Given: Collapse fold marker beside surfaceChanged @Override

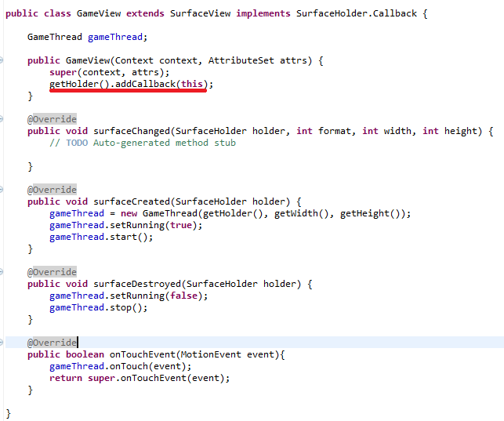Looking at the screenshot, I should tap(2, 119).
